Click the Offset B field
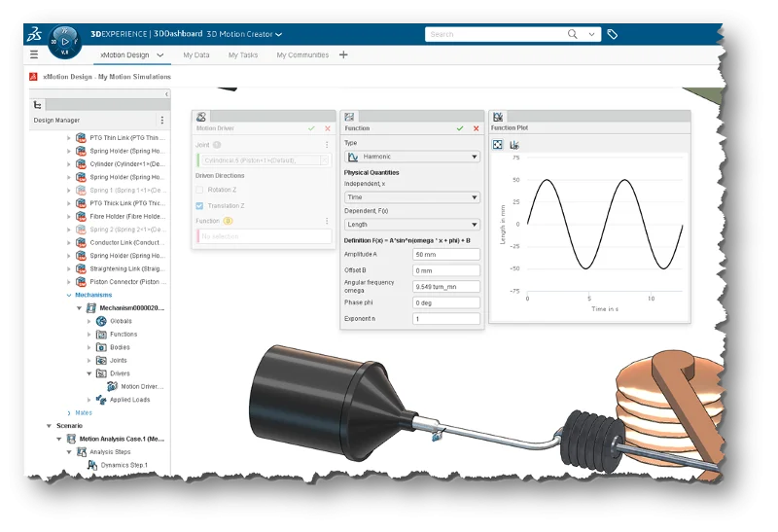 (x=446, y=270)
